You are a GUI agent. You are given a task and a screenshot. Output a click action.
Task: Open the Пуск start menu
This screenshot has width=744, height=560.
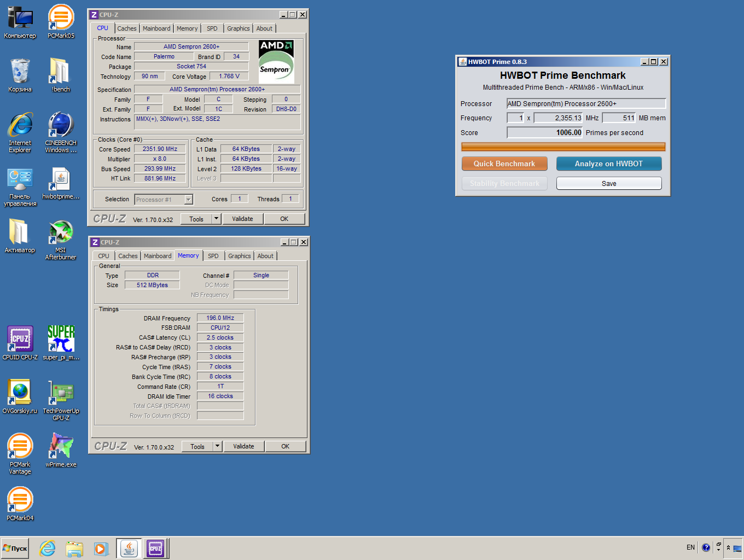click(15, 548)
